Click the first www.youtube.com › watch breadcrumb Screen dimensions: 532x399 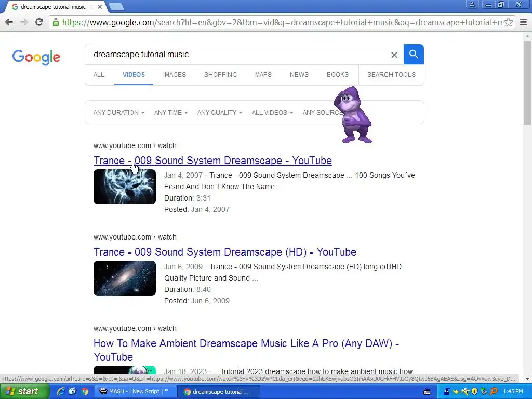[135, 145]
